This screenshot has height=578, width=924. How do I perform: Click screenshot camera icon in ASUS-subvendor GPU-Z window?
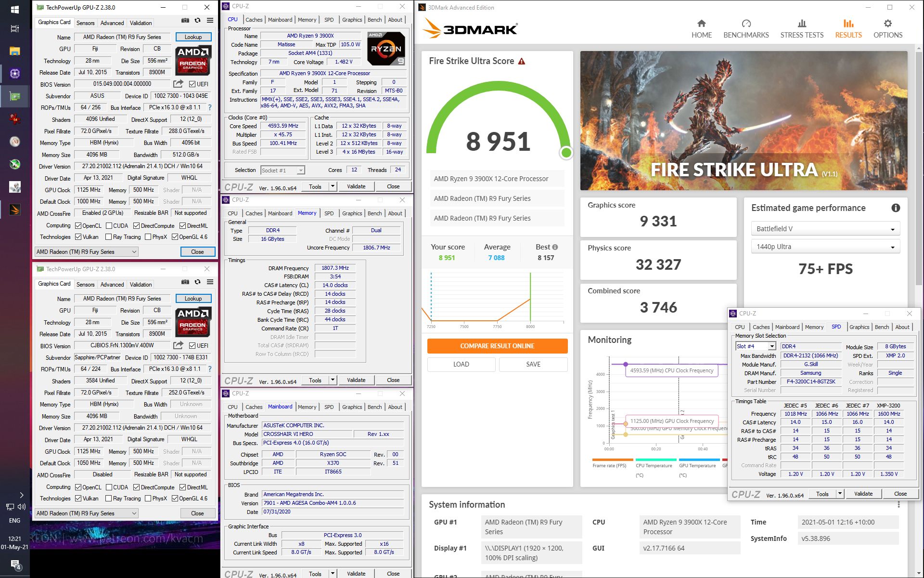pyautogui.click(x=185, y=21)
